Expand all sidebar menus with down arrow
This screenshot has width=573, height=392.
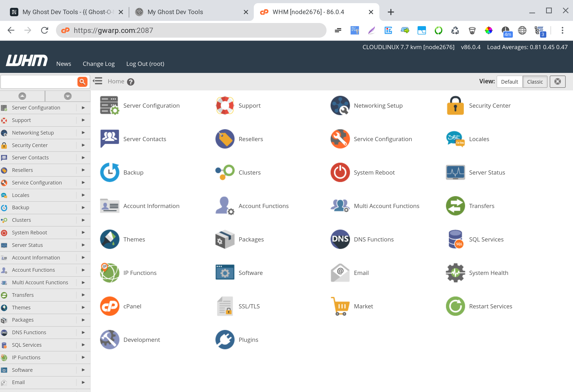68,96
